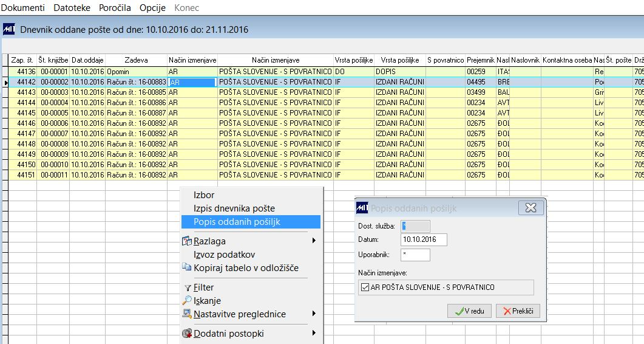Click the Nastavitve preglednice icon
Viewport: 644px width, 344px height.
(x=187, y=314)
